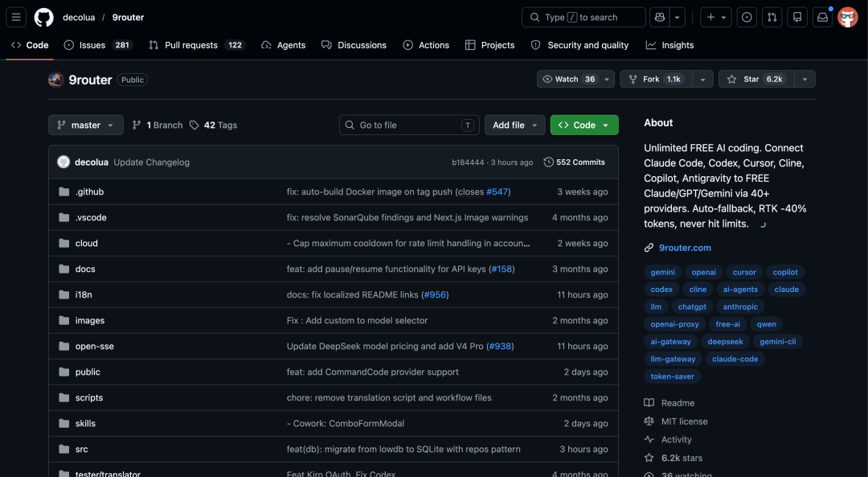The height and width of the screenshot is (477, 868).
Task: Click the 9router repository avatar
Action: click(56, 80)
